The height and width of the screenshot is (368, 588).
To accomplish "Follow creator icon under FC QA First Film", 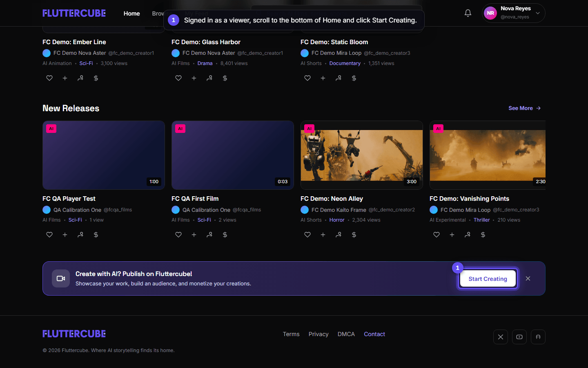I will (x=209, y=235).
